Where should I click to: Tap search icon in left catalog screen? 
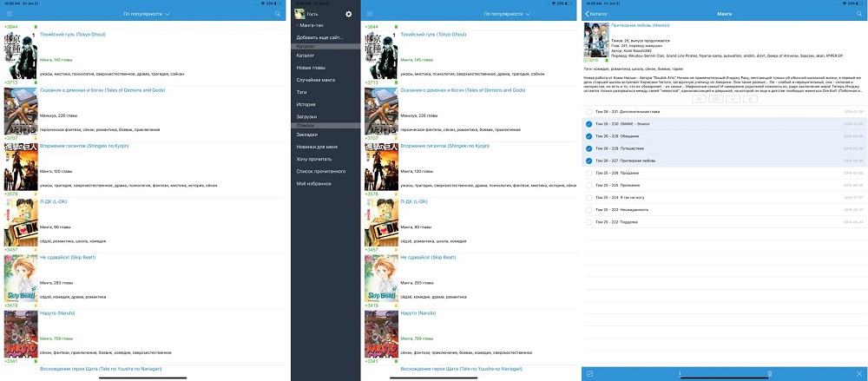278,14
